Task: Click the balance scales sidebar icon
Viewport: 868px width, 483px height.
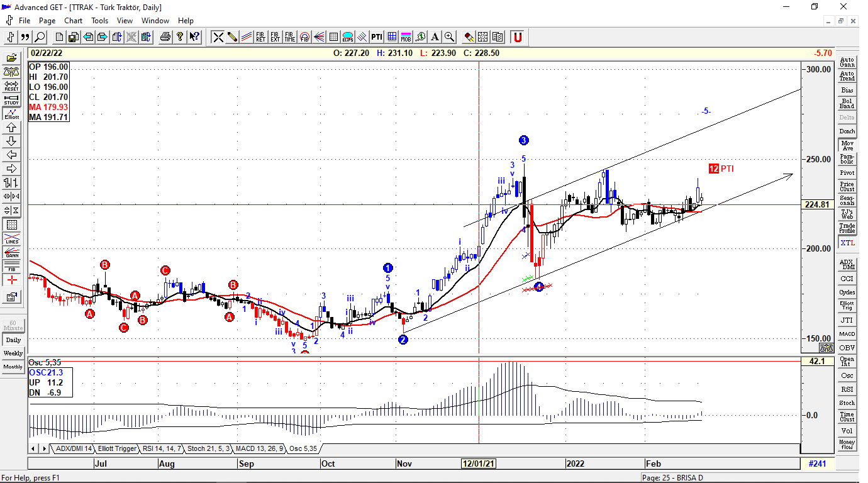Action: point(11,72)
